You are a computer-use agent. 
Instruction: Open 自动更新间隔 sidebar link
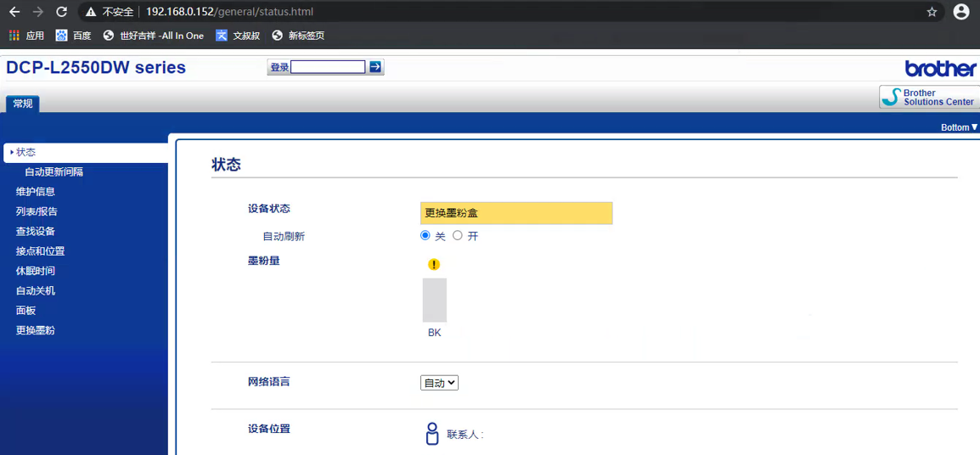pyautogui.click(x=54, y=172)
